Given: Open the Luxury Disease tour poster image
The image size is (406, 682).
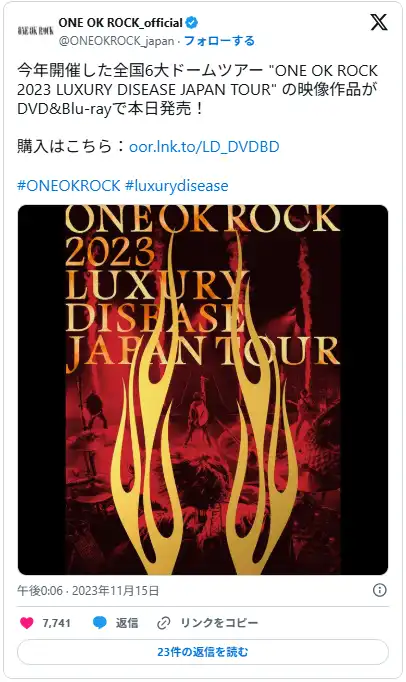Looking at the screenshot, I should 203,390.
